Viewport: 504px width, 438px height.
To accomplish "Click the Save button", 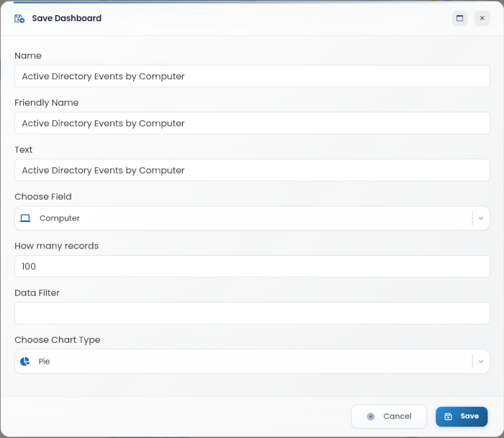I will point(462,417).
